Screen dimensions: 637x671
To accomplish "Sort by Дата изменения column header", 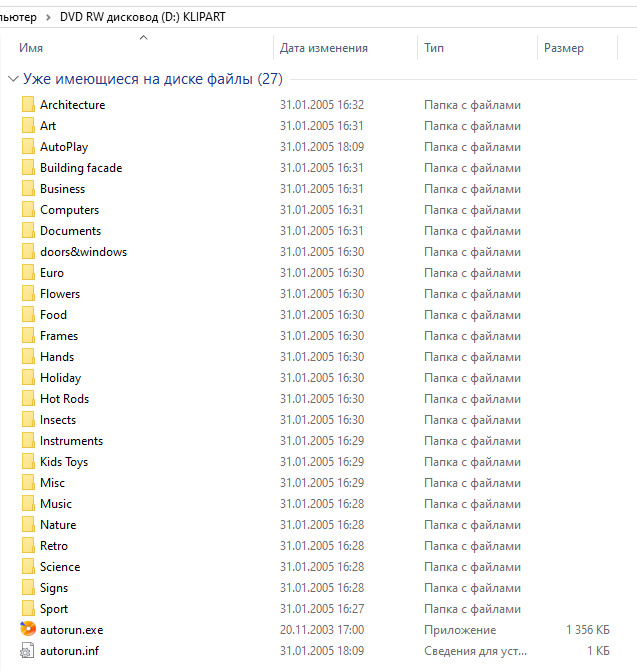I will point(324,48).
